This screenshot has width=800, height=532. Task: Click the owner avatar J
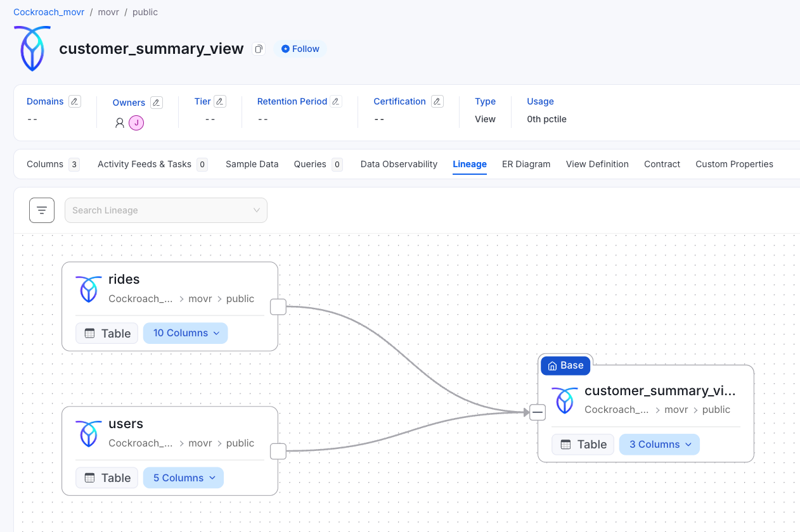pyautogui.click(x=136, y=123)
